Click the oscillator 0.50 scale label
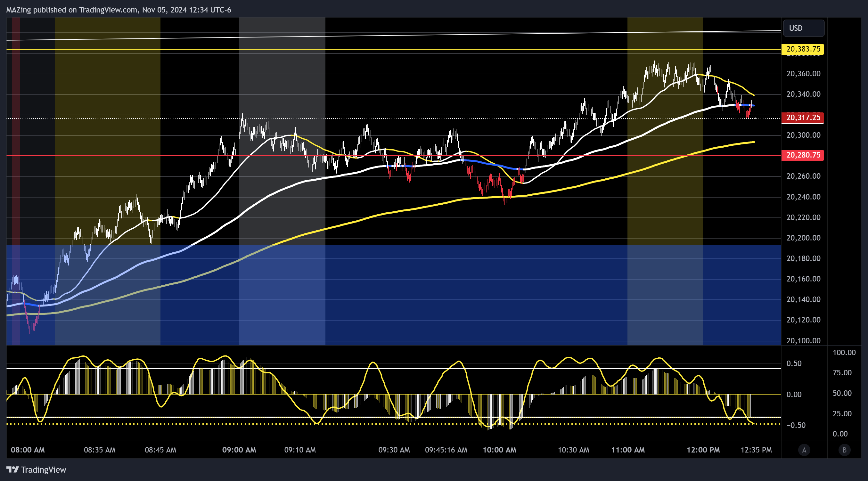The image size is (868, 481). pyautogui.click(x=794, y=363)
